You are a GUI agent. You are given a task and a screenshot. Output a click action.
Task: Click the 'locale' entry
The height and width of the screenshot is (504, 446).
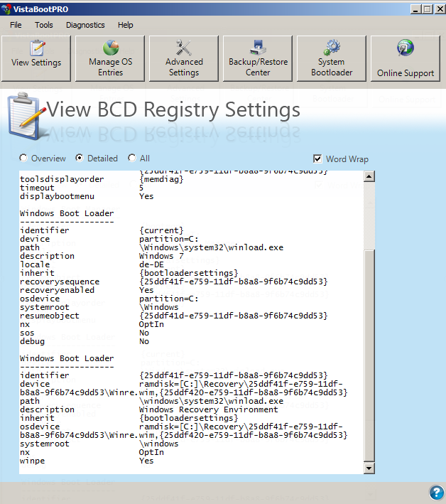35,264
